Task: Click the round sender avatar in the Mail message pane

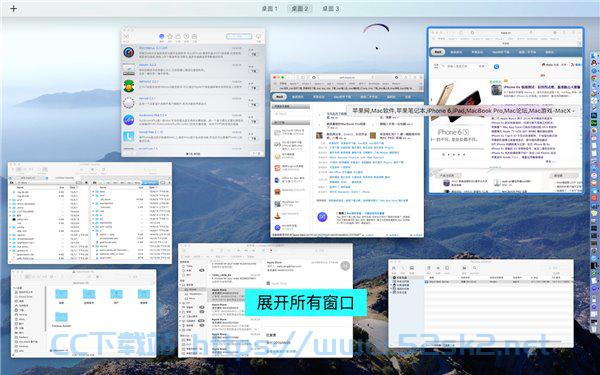Action: (345, 266)
